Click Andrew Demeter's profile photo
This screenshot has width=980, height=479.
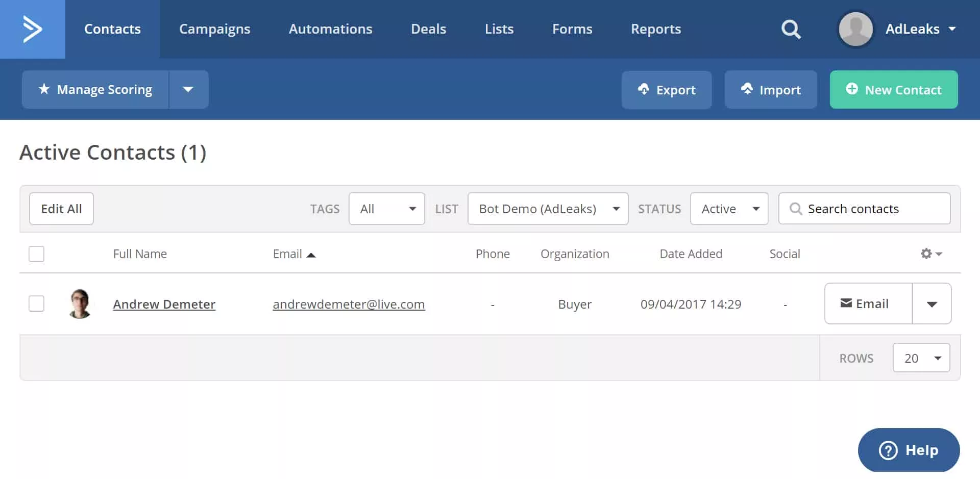(80, 304)
